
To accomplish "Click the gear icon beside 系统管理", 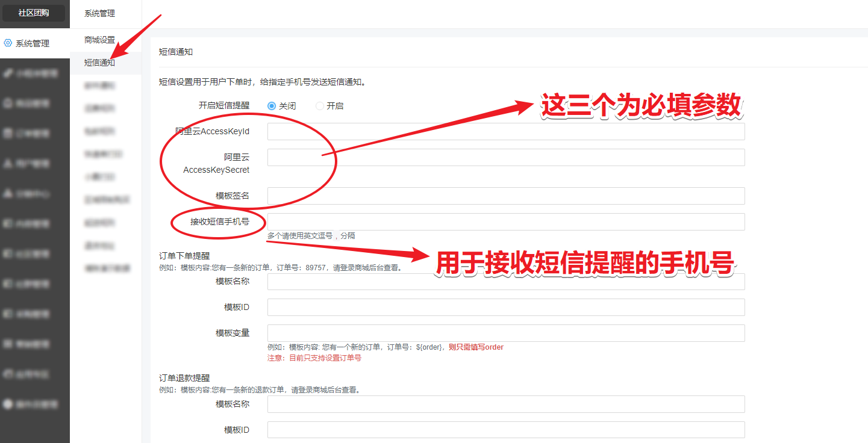I will [x=8, y=43].
